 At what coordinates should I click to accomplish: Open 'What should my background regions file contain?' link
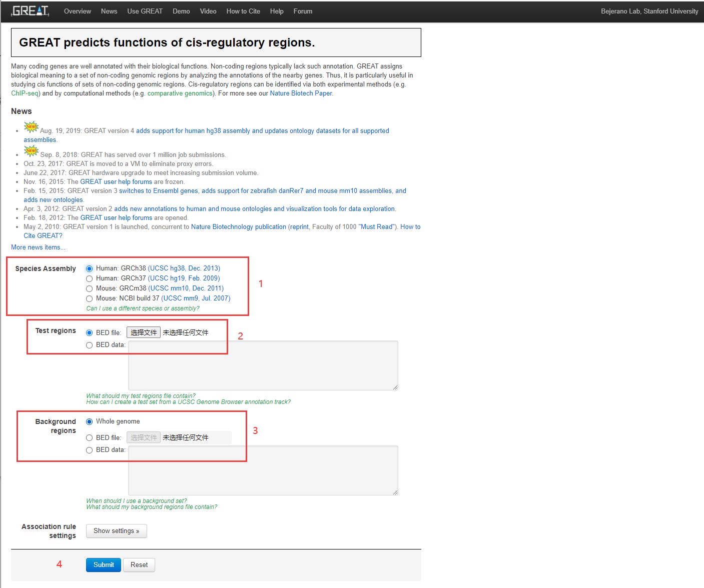point(152,507)
